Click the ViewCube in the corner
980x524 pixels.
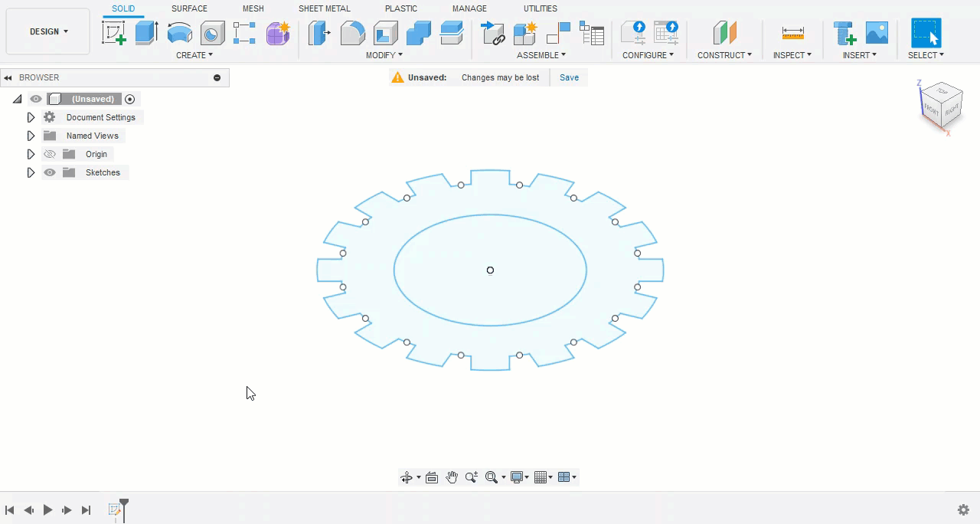point(940,107)
